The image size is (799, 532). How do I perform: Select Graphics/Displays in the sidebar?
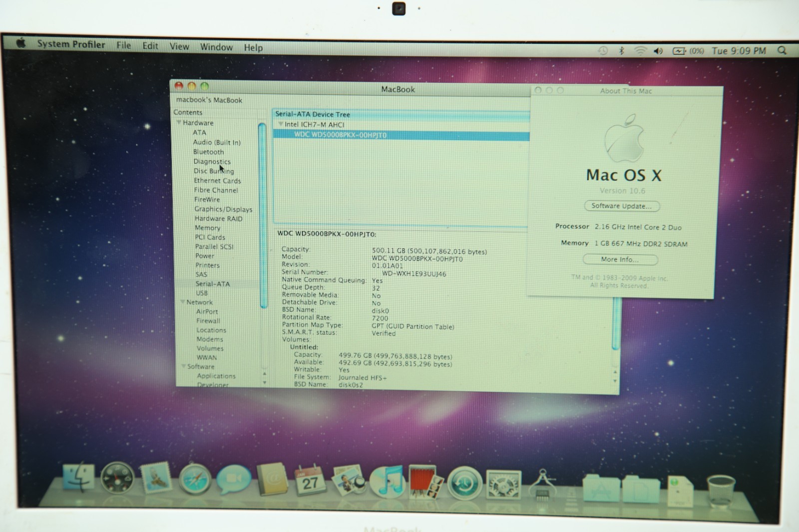click(x=223, y=209)
